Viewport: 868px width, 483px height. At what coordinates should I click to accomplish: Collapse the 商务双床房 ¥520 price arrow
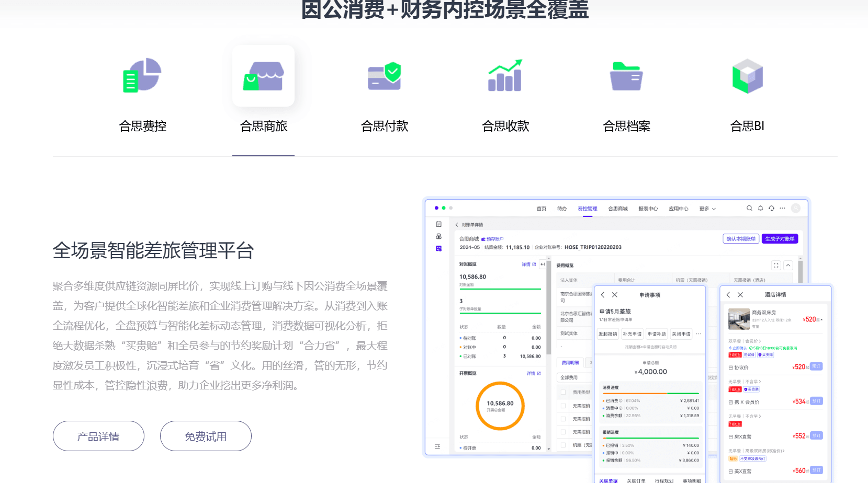click(821, 319)
